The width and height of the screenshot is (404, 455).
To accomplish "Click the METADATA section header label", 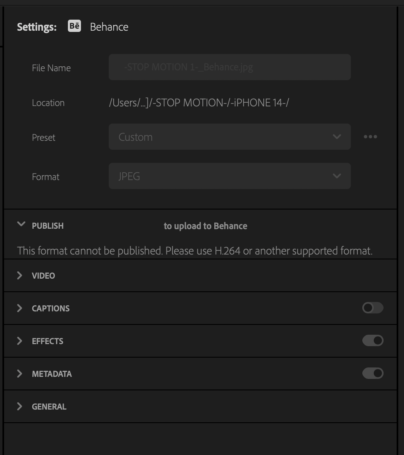I will click(52, 374).
